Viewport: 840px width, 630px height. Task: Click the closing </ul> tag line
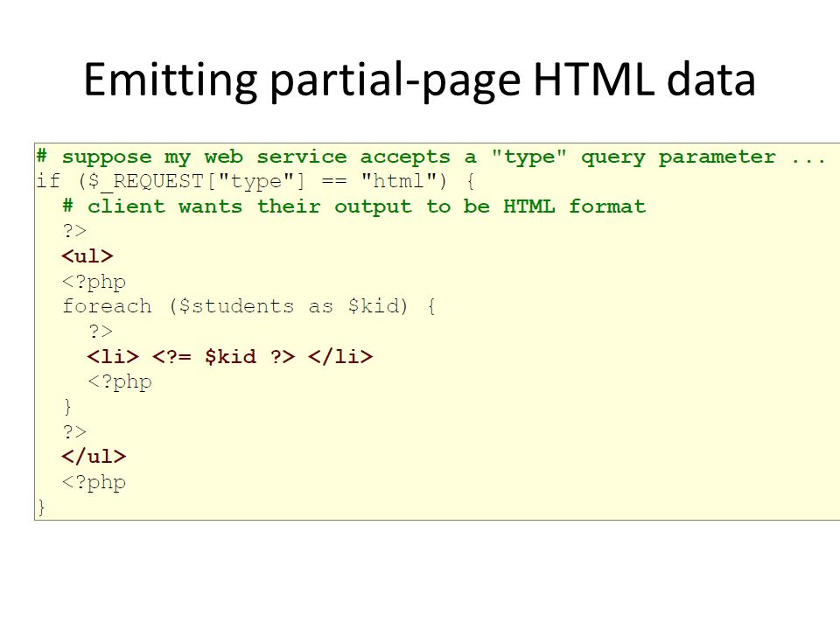(x=94, y=457)
